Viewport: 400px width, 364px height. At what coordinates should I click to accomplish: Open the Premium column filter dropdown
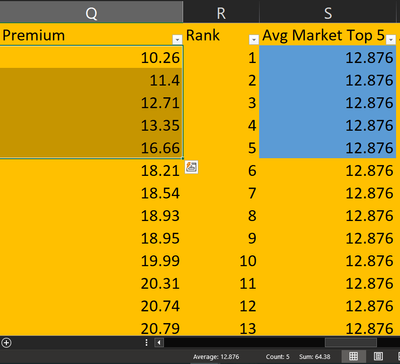(x=177, y=40)
